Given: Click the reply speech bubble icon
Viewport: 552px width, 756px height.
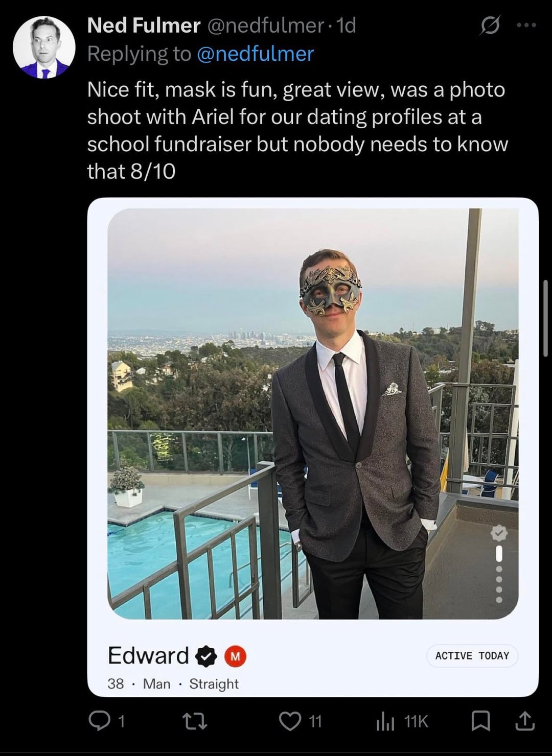Looking at the screenshot, I should pyautogui.click(x=97, y=721).
